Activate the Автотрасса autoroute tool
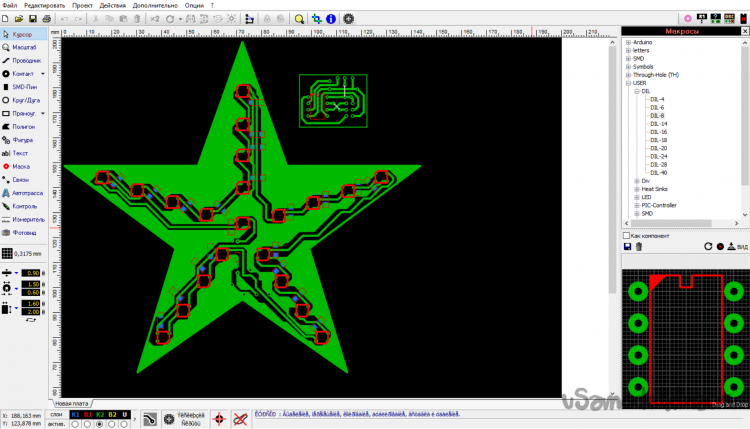Viewport: 750px width, 429px height. point(25,192)
